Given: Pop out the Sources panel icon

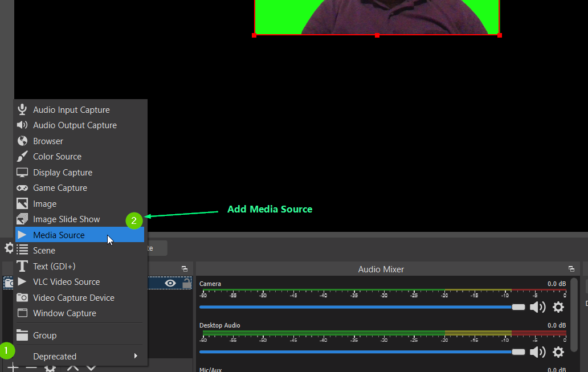Looking at the screenshot, I should [x=183, y=268].
